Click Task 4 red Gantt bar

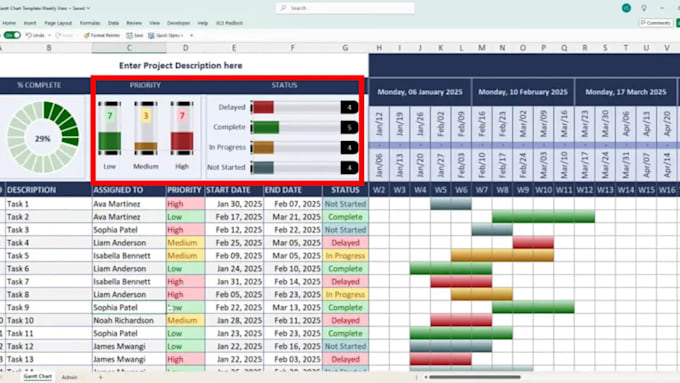[x=533, y=242]
